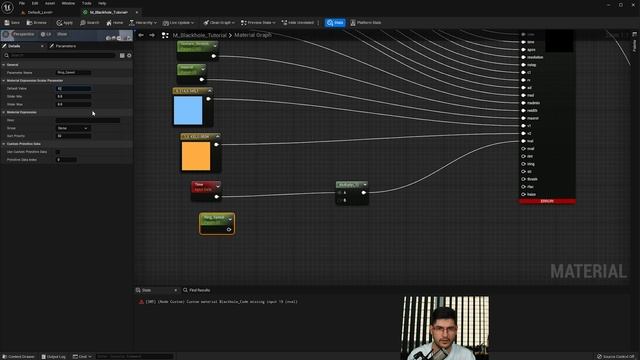This screenshot has width=640, height=360.
Task: Toggle the blue Stats button
Action: [x=335, y=22]
